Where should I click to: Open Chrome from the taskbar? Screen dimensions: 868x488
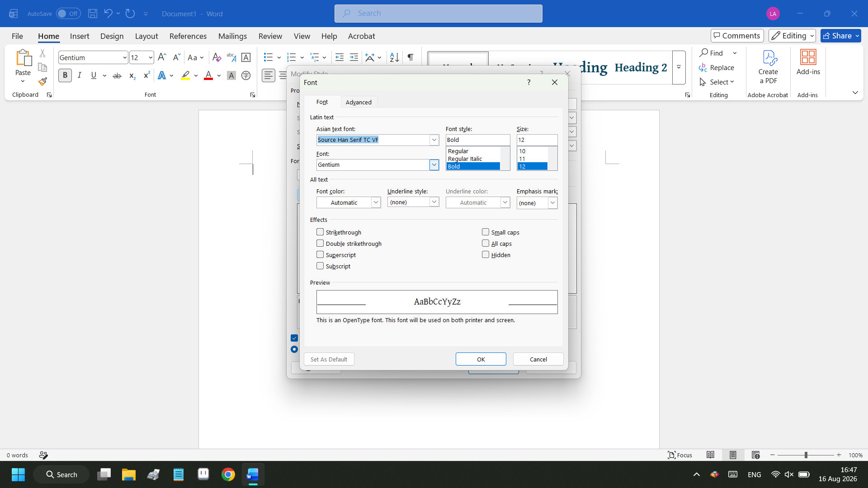click(228, 474)
